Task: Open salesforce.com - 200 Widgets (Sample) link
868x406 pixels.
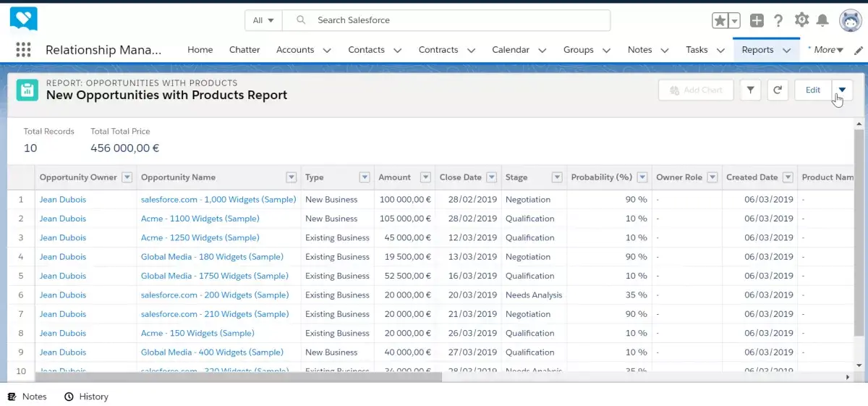Action: point(215,295)
